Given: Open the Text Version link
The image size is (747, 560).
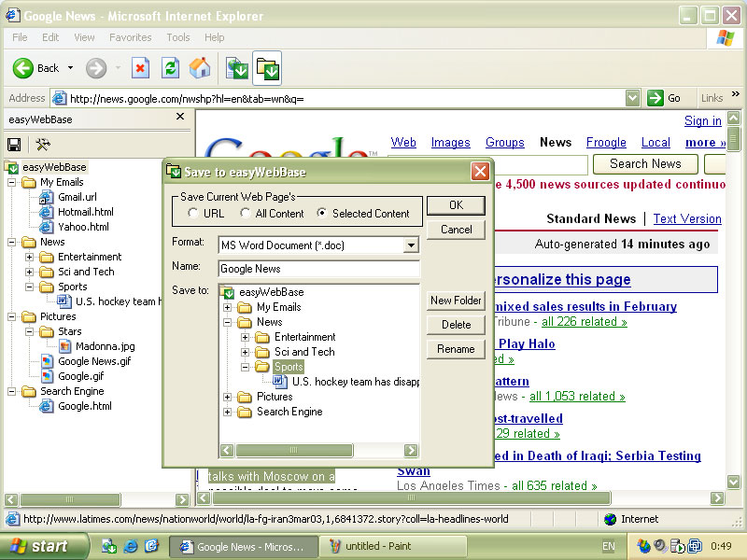Looking at the screenshot, I should coord(687,218).
